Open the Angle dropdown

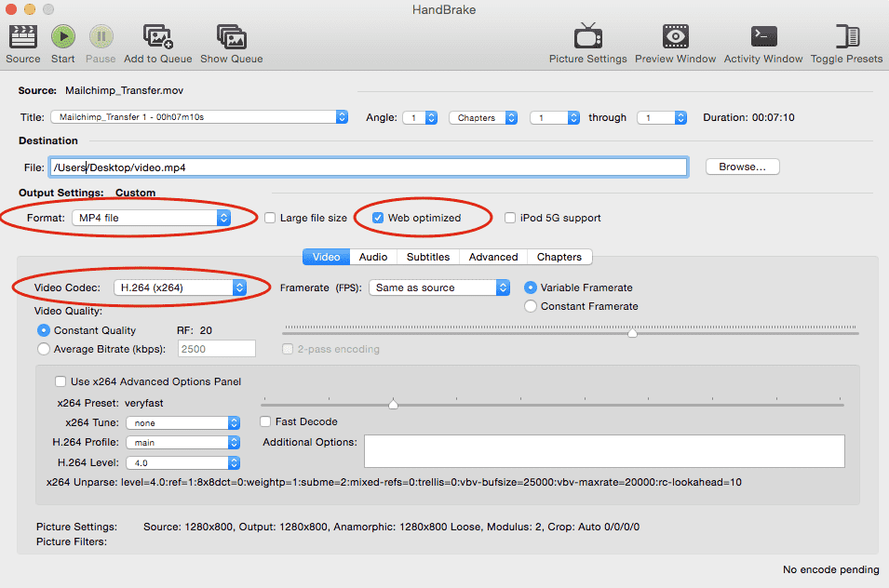tap(420, 118)
